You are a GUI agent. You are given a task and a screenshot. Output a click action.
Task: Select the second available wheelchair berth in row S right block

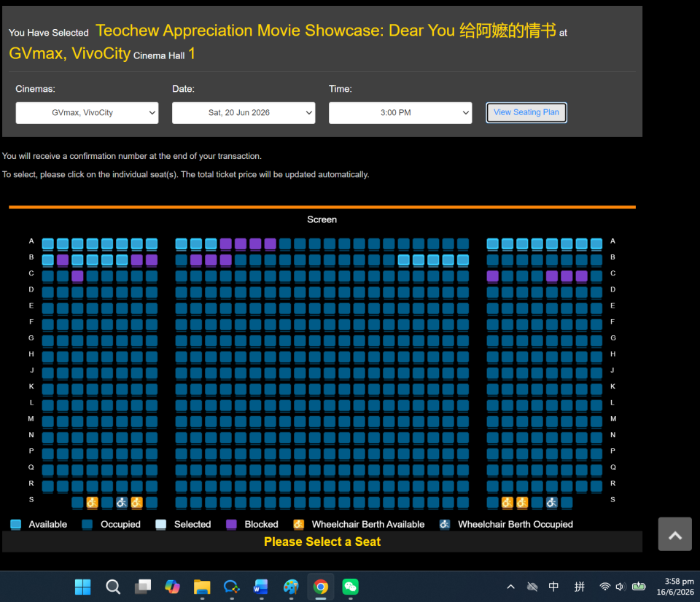tap(522, 502)
